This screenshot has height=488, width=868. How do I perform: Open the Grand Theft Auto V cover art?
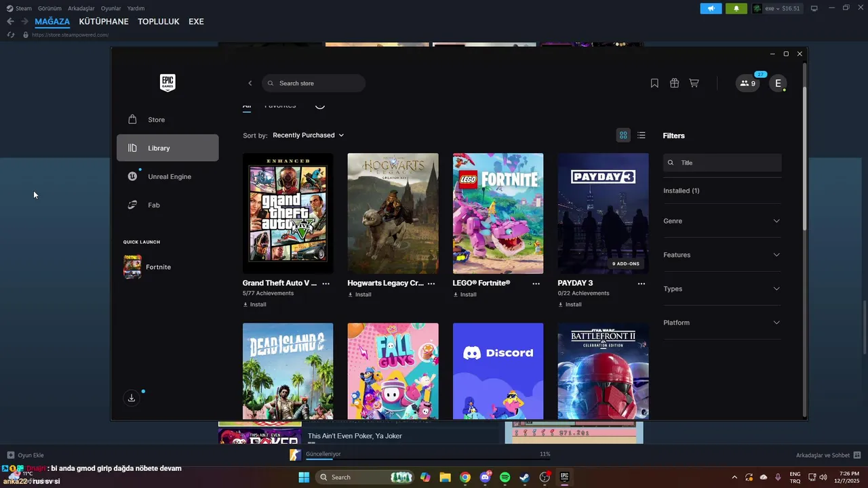coord(288,213)
